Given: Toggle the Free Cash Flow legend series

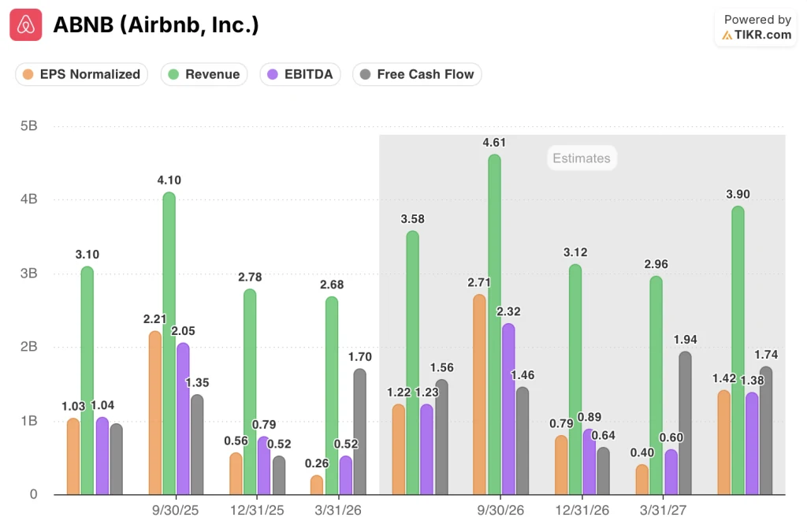Looking at the screenshot, I should click(417, 74).
